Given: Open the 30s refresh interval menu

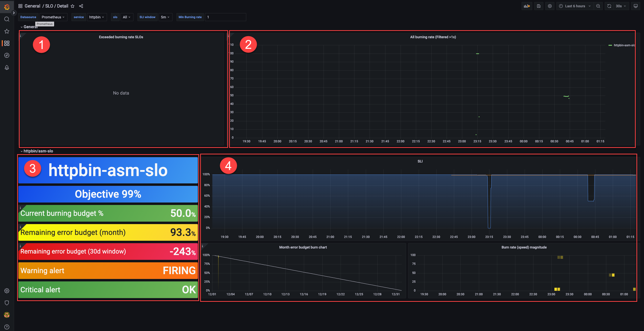Looking at the screenshot, I should coord(621,6).
